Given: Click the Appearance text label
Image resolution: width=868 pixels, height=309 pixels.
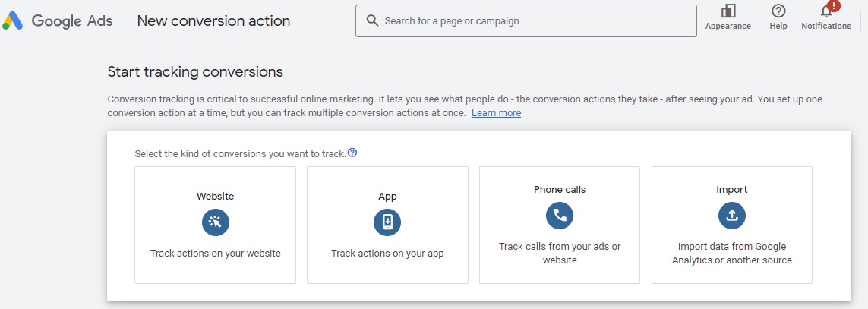Looking at the screenshot, I should 728,26.
